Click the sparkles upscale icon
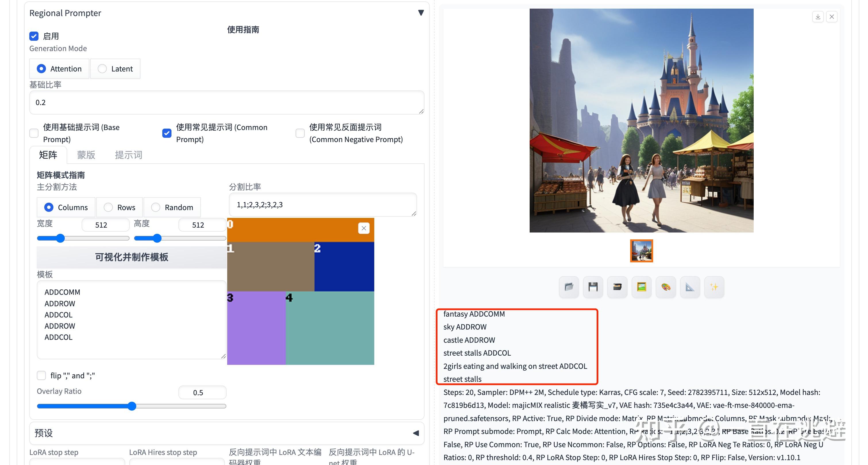 coord(714,287)
